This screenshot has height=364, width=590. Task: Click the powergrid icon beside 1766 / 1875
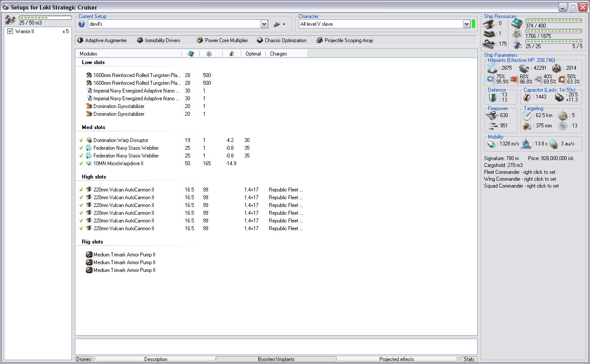click(x=517, y=34)
